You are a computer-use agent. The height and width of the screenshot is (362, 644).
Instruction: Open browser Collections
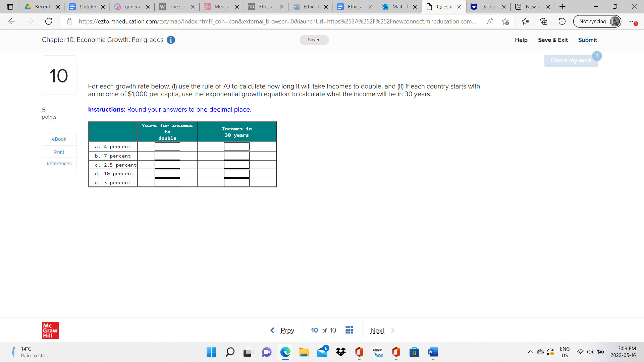click(x=544, y=21)
